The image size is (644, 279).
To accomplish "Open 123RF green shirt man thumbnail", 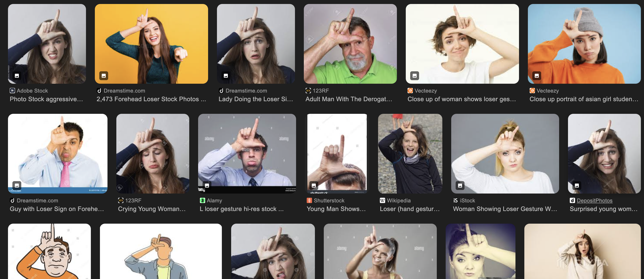I will [x=350, y=44].
